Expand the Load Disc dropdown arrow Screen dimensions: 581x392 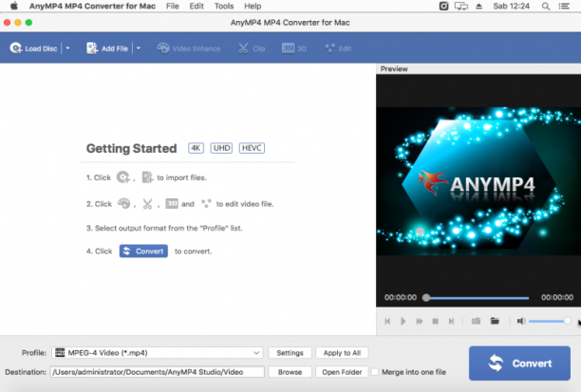pyautogui.click(x=67, y=48)
